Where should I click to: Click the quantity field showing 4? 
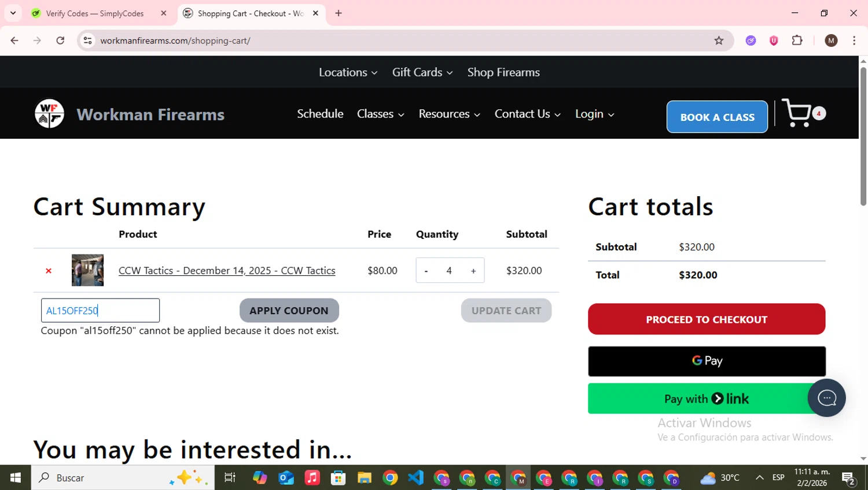[449, 271]
